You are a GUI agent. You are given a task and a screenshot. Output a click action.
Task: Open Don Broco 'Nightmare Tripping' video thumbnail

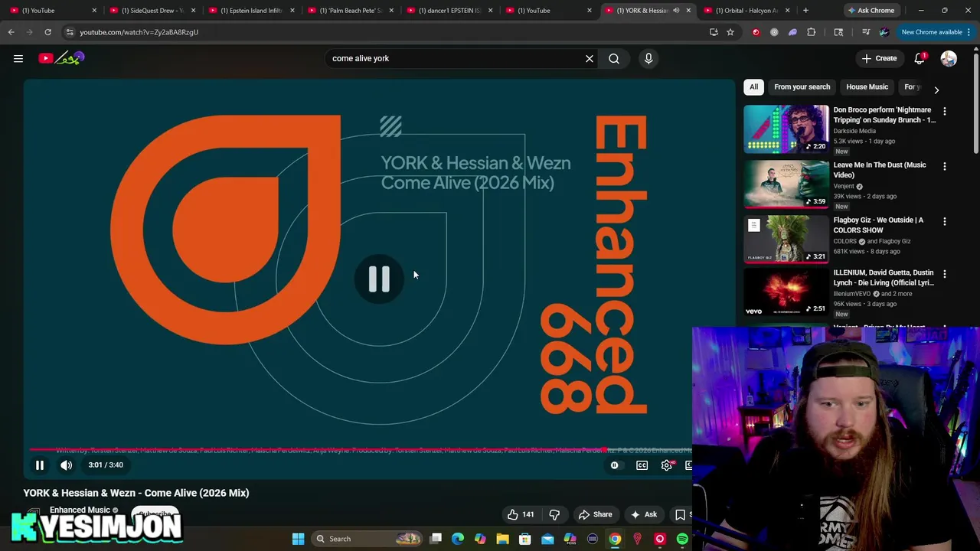point(786,129)
